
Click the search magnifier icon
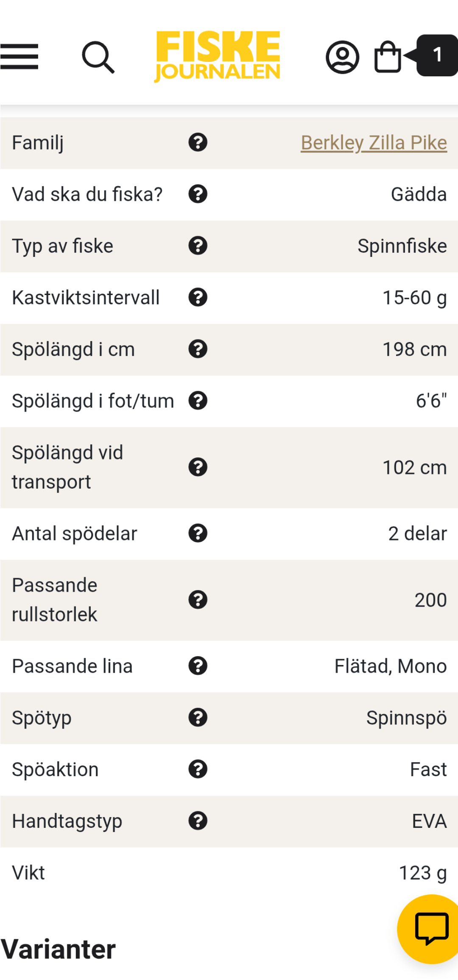(98, 57)
